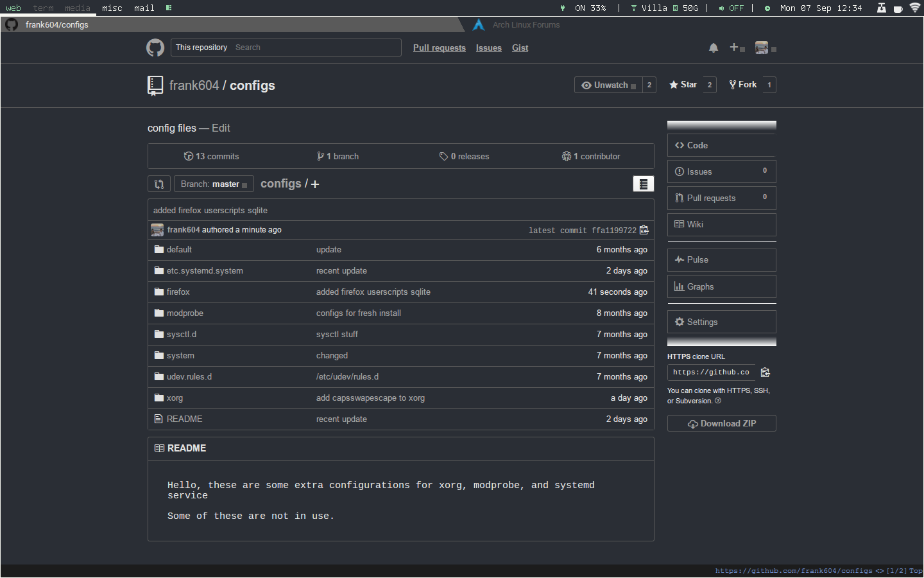This screenshot has height=578, width=924.
Task: Switch to the mail workspace
Action: pyautogui.click(x=144, y=8)
